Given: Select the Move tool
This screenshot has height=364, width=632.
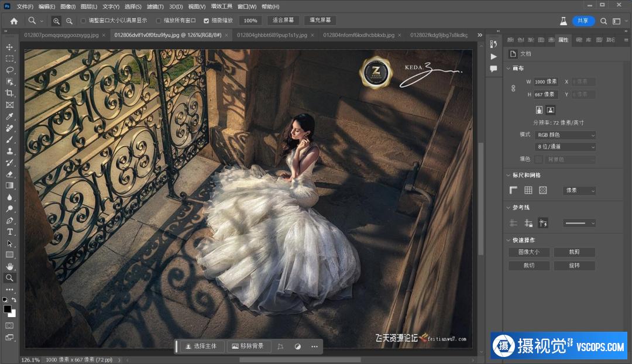Looking at the screenshot, I should click(10, 47).
